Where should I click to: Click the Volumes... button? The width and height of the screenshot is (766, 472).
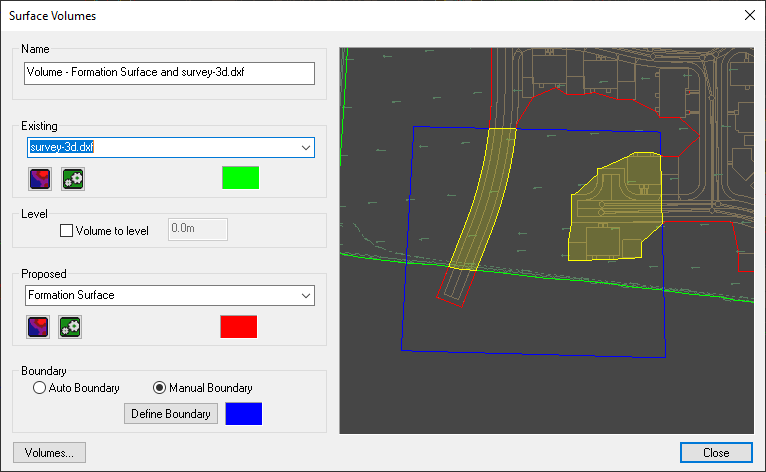[x=50, y=453]
